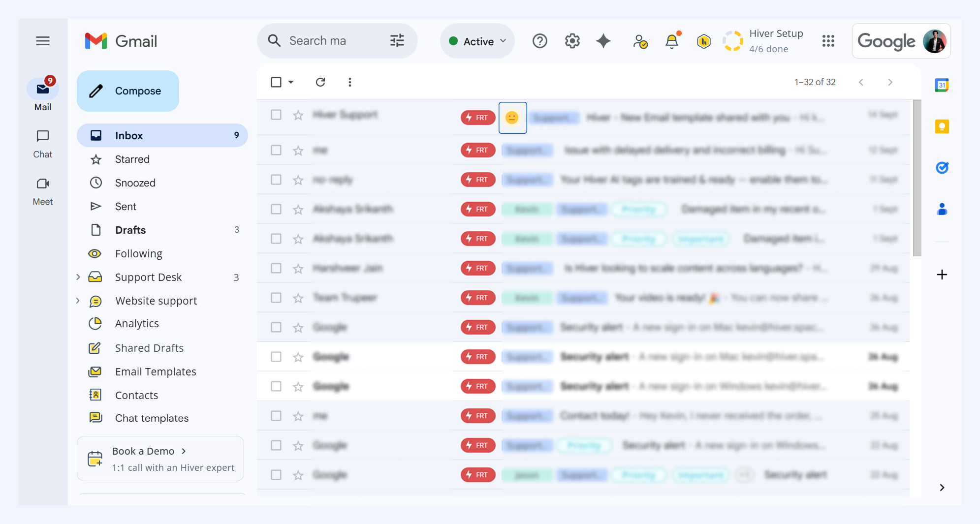Open the "Issue with delayed delivery" email
This screenshot has height=524, width=980.
(583, 150)
